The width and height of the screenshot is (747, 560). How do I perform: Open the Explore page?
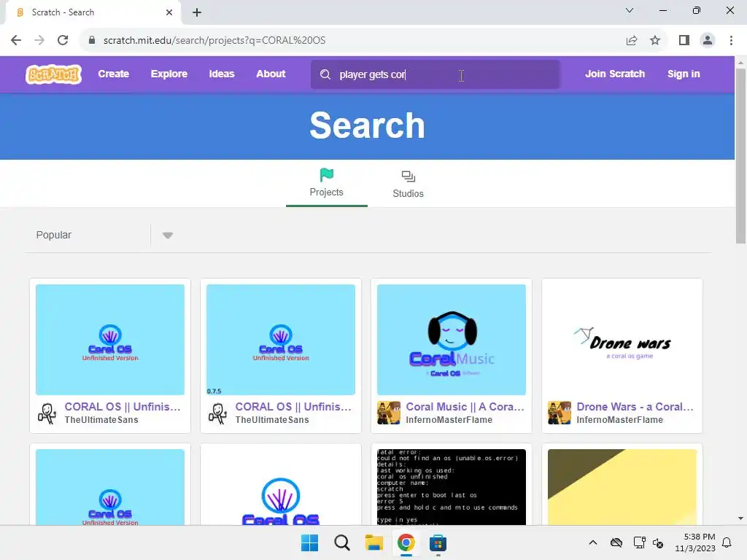tap(169, 74)
